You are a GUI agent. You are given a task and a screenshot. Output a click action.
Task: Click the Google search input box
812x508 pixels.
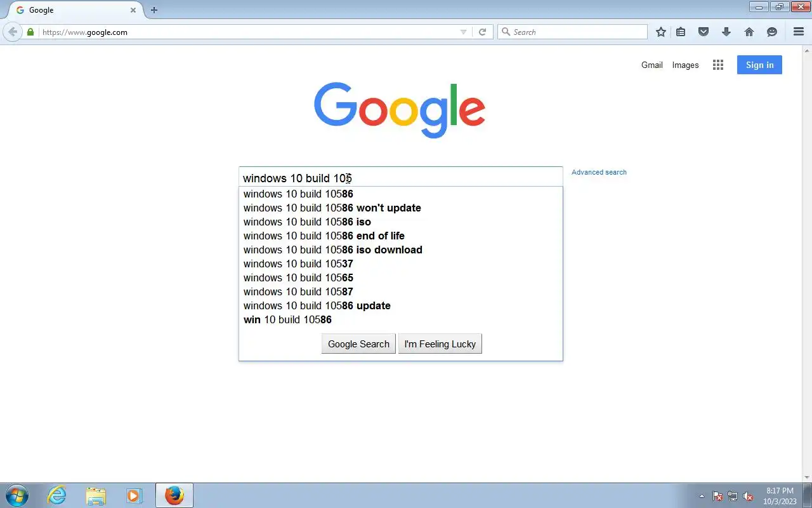point(401,178)
